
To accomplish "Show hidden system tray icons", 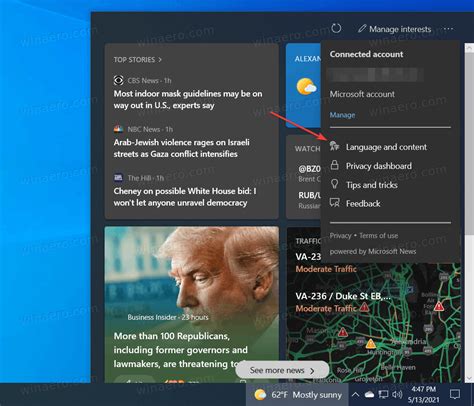I will point(355,395).
